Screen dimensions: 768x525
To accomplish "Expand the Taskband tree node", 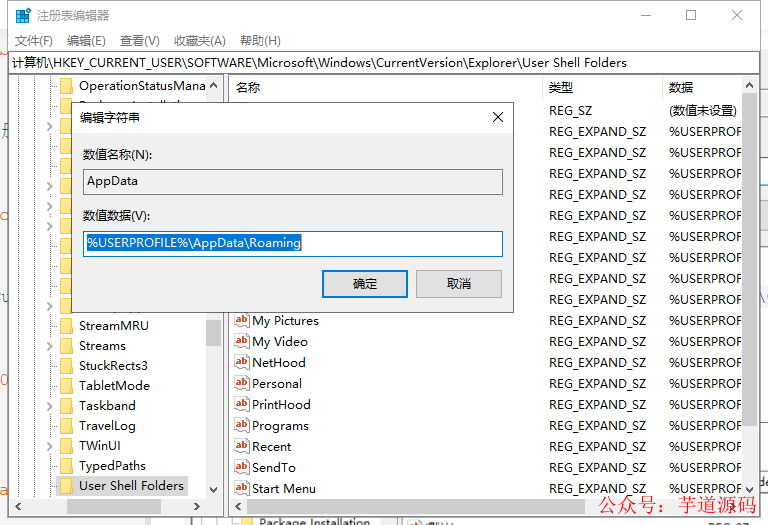I will pyautogui.click(x=49, y=406).
